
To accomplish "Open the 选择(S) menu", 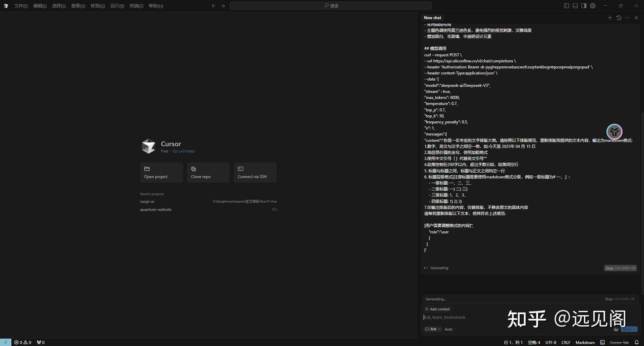I will [59, 6].
